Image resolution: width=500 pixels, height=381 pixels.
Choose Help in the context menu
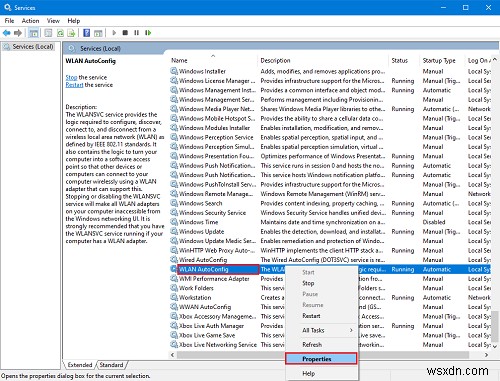tap(309, 373)
